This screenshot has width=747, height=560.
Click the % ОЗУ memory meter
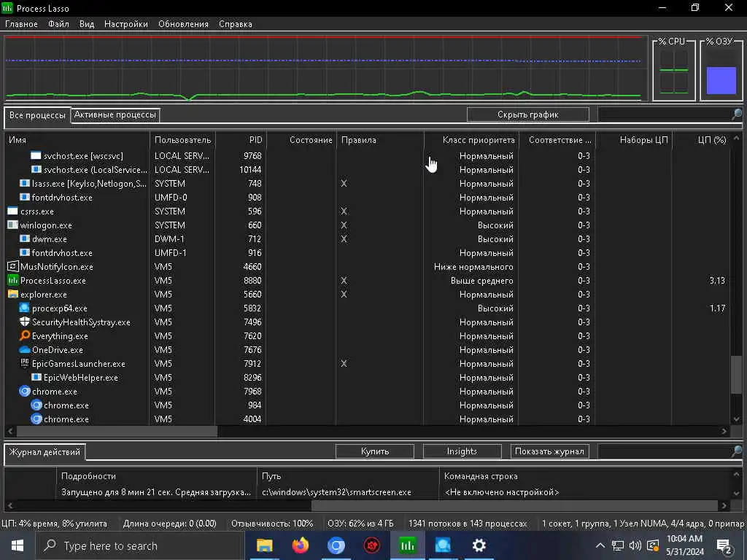click(721, 69)
